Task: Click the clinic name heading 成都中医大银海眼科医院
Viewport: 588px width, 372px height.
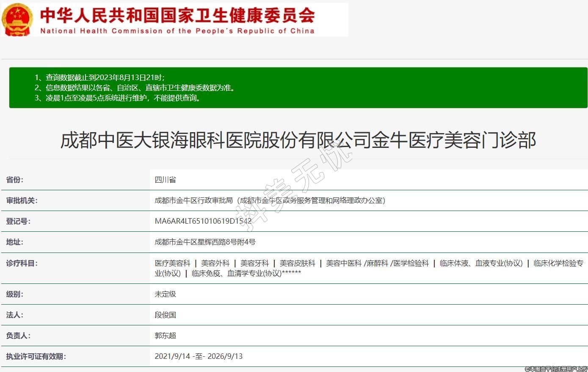Action: pyautogui.click(x=298, y=140)
